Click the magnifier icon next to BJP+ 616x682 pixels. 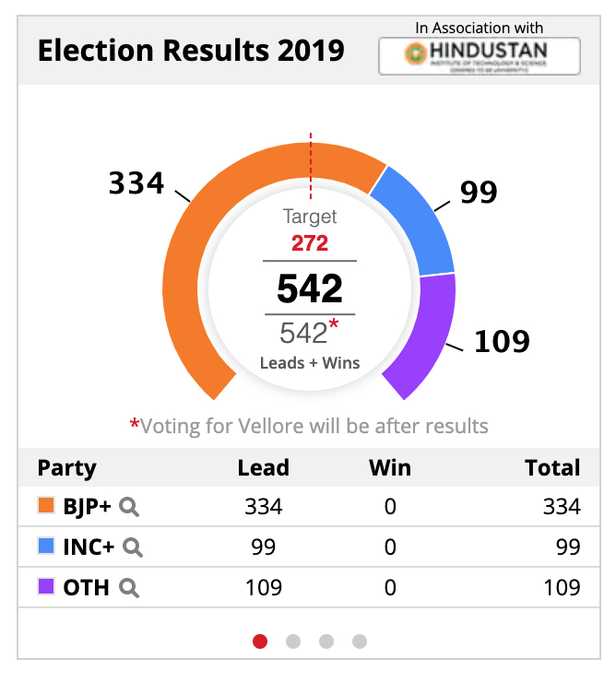pyautogui.click(x=130, y=507)
